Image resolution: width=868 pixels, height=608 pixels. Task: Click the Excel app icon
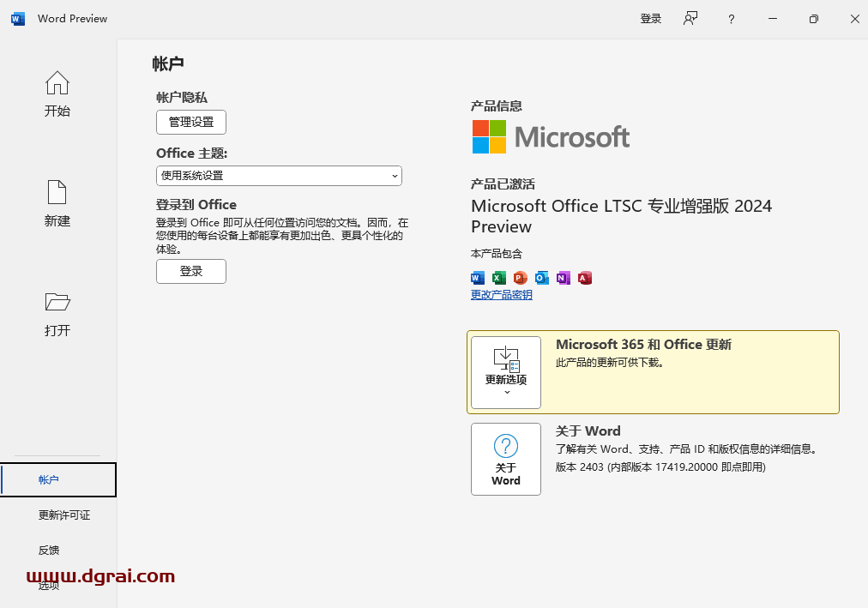point(499,278)
